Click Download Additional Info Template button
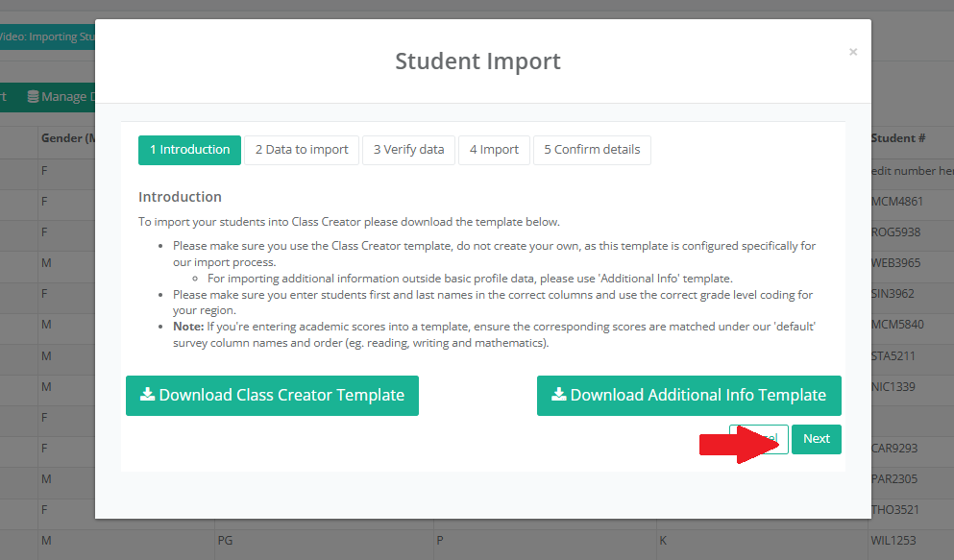954x560 pixels. coord(690,396)
